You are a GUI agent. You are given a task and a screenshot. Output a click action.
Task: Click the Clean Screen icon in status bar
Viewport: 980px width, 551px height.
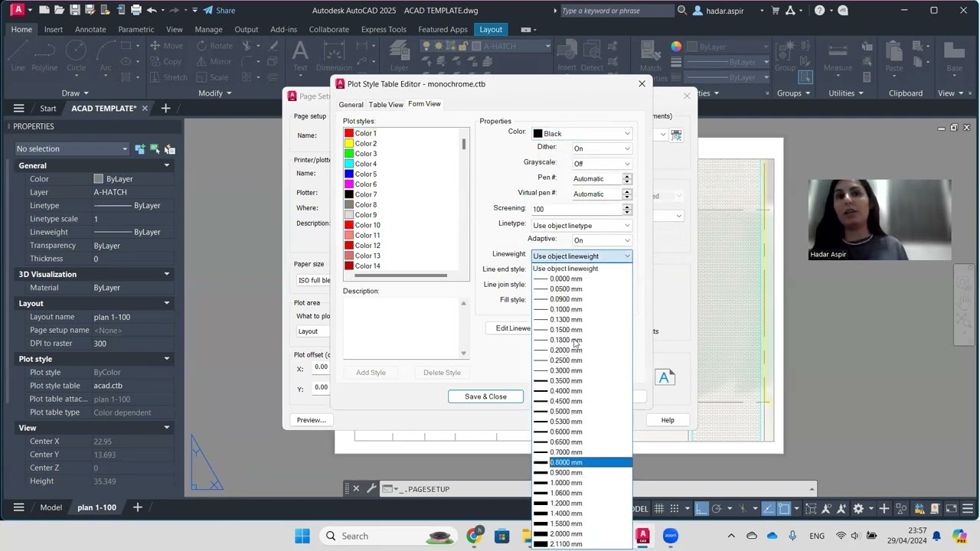950,508
